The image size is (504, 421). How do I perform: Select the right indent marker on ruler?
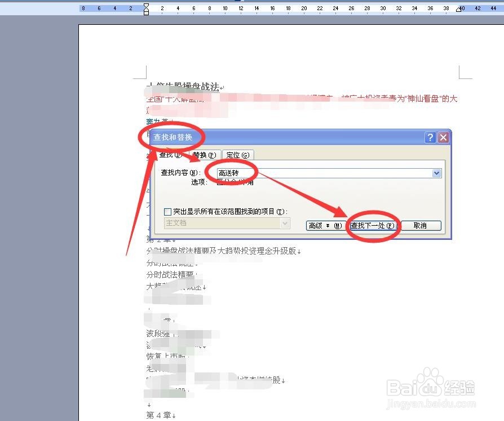click(459, 10)
